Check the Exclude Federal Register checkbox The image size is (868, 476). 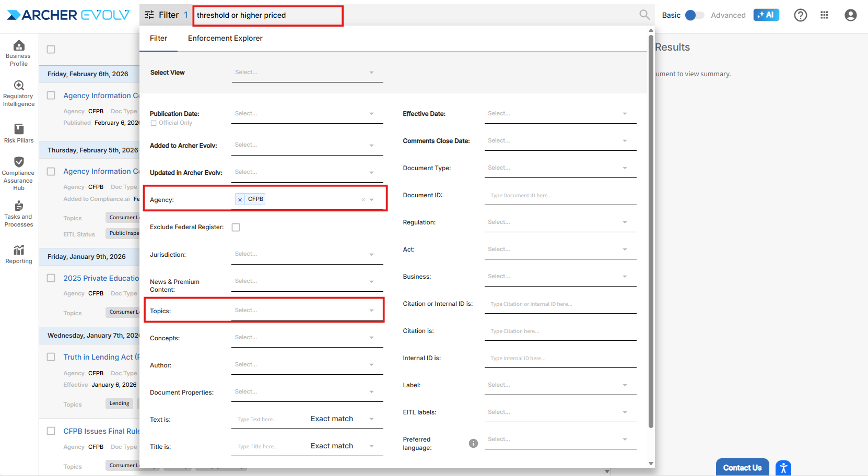(236, 228)
